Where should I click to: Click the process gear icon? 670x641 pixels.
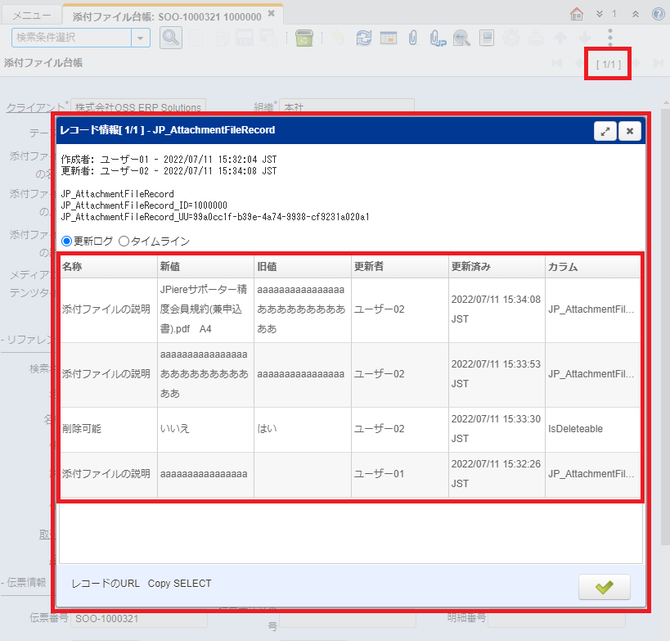pyautogui.click(x=511, y=38)
